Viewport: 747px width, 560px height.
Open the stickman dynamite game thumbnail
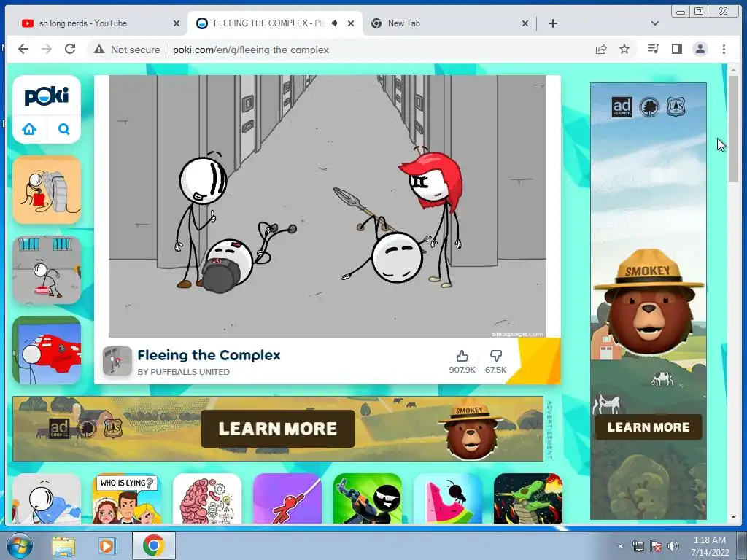coord(47,190)
